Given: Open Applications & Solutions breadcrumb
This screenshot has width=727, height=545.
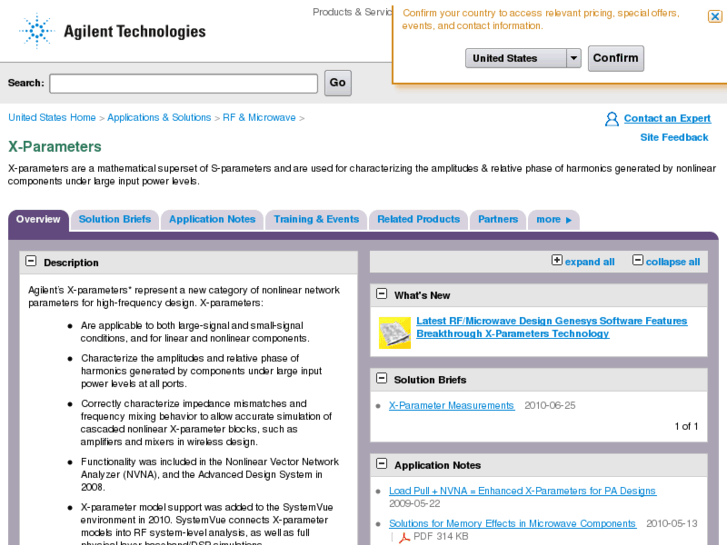Looking at the screenshot, I should pos(159,117).
